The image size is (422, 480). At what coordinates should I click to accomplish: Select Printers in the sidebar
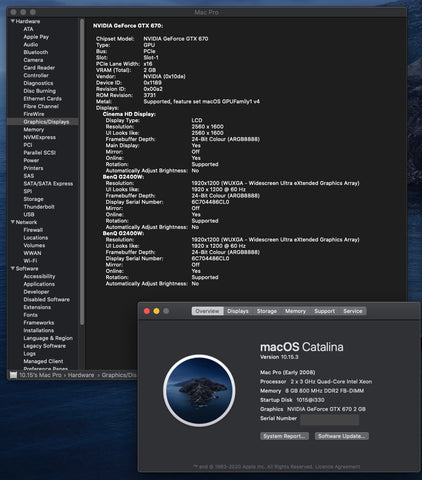coord(33,168)
